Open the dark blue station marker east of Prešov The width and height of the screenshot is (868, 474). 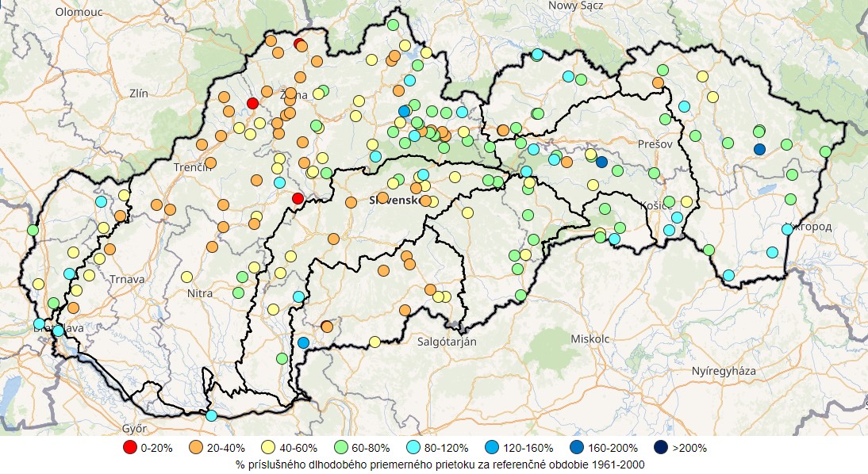tap(759, 149)
